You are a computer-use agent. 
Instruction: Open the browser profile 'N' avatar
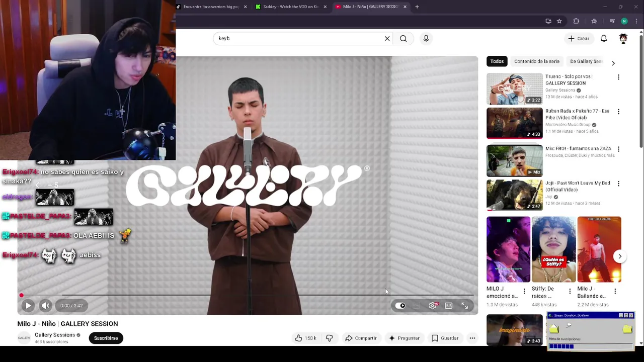tap(624, 21)
